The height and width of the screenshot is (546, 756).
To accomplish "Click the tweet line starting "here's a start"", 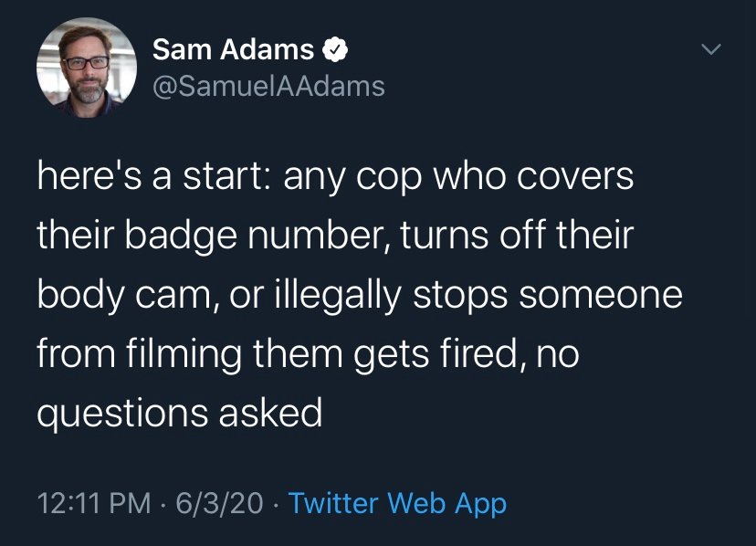I will pos(335,176).
